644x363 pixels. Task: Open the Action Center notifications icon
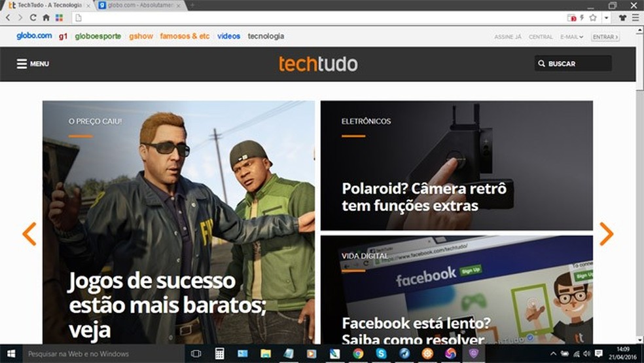[x=599, y=354]
